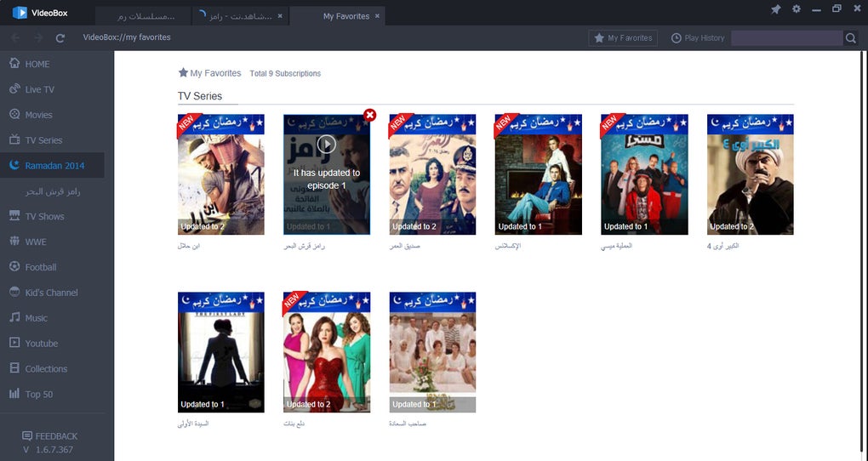The width and height of the screenshot is (868, 461).
Task: Open Live TV section
Action: (x=52, y=89)
